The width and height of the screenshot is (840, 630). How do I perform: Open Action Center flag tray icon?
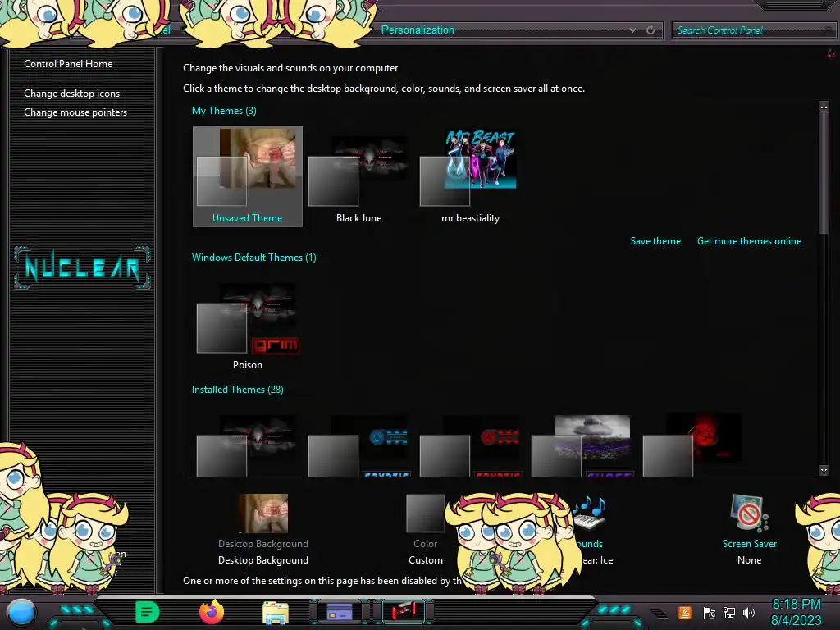click(x=710, y=612)
